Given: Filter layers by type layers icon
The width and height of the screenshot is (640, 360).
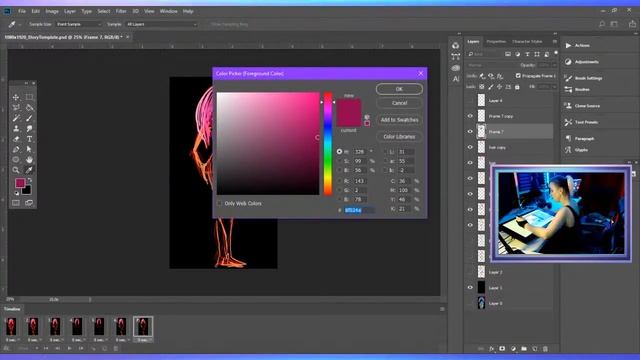Looking at the screenshot, I should pos(527,54).
